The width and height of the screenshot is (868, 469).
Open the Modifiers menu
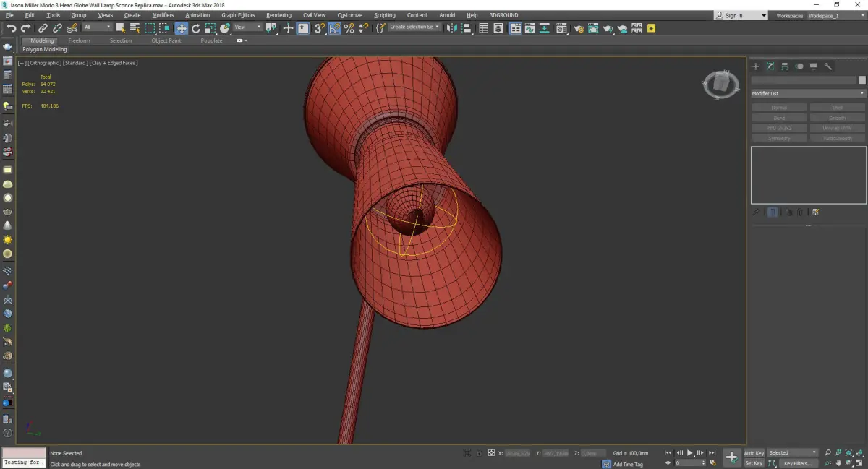click(x=163, y=15)
